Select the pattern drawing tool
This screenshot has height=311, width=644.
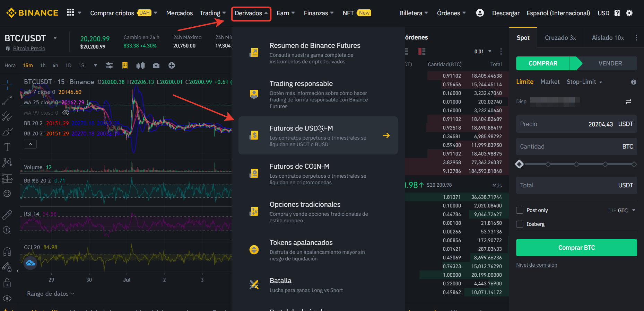click(x=7, y=162)
